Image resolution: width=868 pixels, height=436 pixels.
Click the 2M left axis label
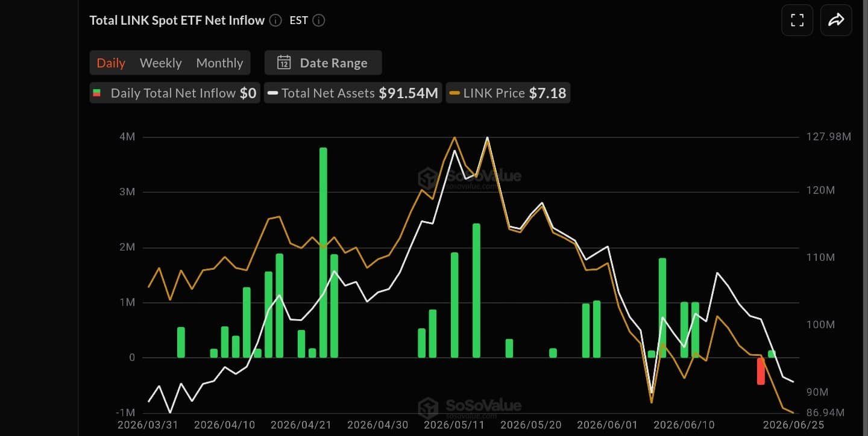[x=127, y=248]
